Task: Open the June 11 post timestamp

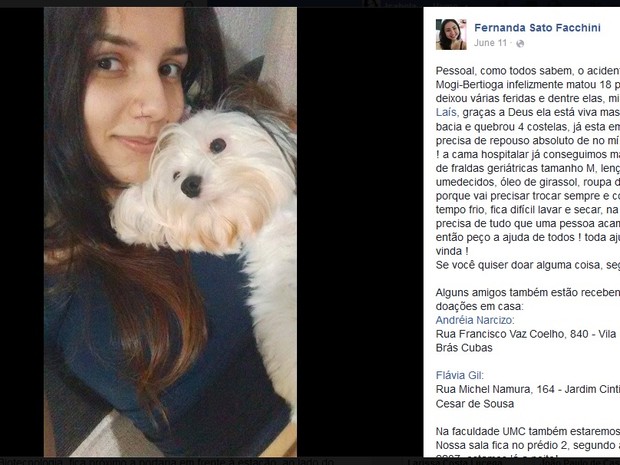Action: (x=490, y=43)
